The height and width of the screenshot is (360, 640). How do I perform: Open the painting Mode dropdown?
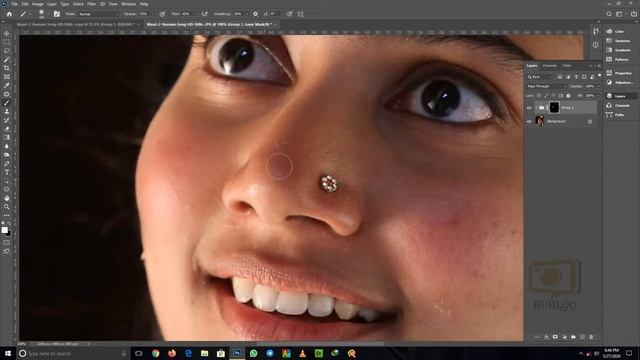coord(98,14)
